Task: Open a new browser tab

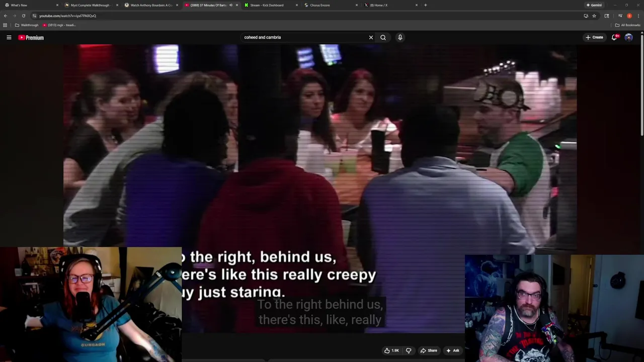Action: (426, 5)
